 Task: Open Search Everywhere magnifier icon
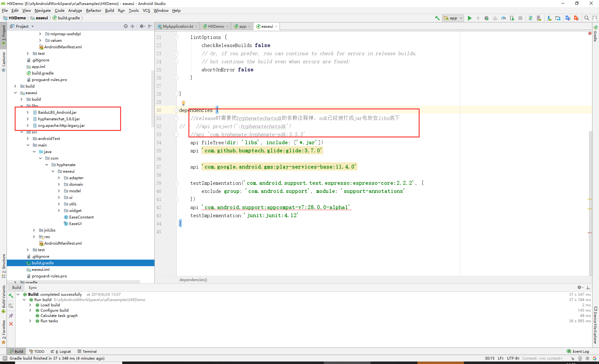click(587, 18)
